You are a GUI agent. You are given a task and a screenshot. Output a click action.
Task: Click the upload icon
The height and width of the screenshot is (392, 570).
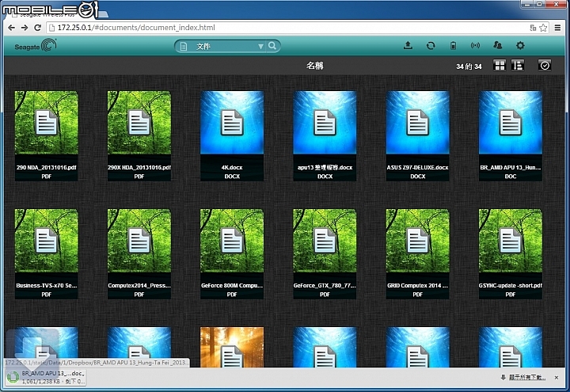(408, 45)
